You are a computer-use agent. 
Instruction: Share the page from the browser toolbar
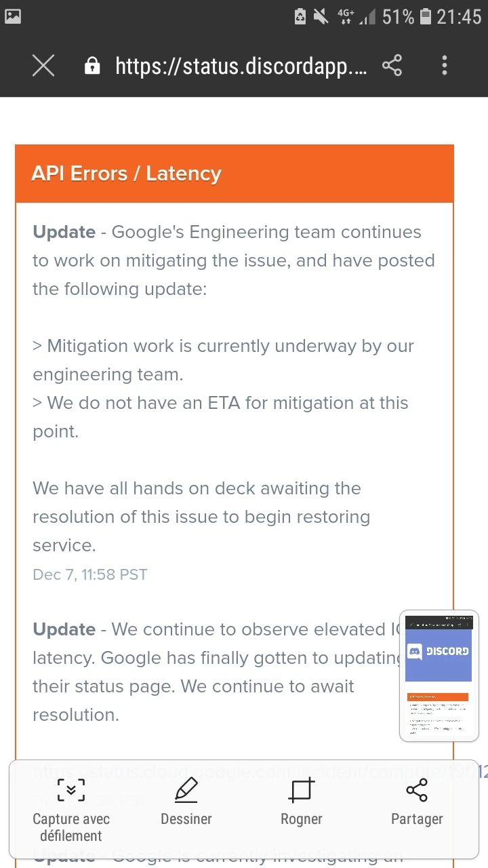pyautogui.click(x=392, y=66)
